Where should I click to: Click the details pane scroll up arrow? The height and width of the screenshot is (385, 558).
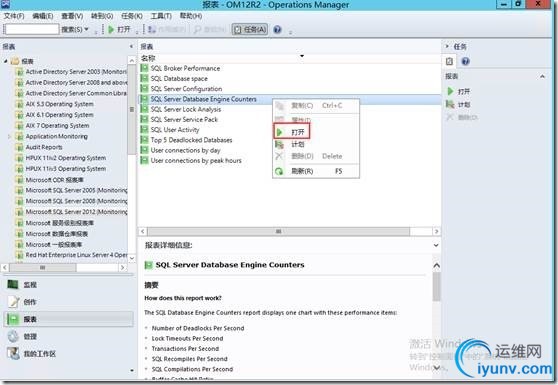(436, 265)
